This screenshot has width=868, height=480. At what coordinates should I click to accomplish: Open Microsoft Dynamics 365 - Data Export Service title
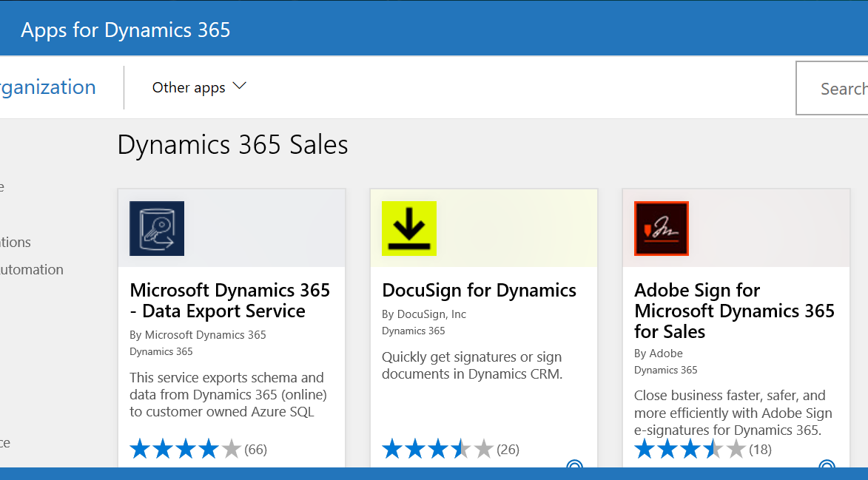pos(229,300)
